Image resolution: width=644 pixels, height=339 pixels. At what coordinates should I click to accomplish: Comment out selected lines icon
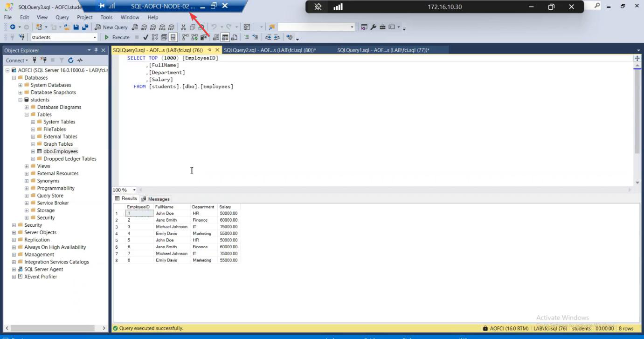246,37
